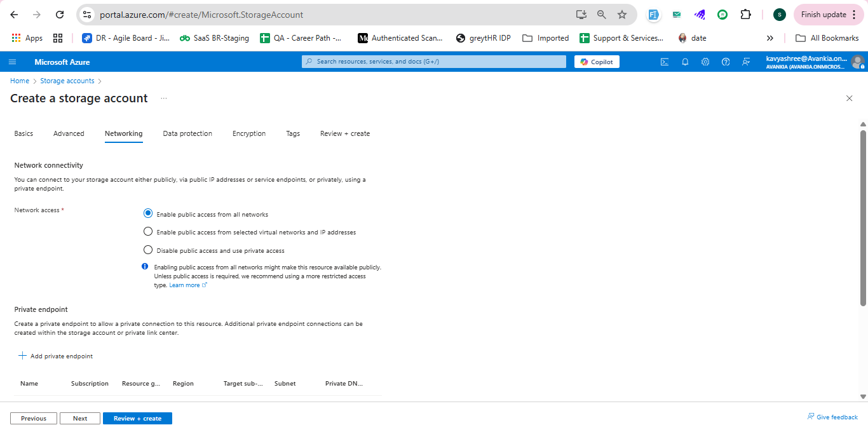The image size is (868, 432).
Task: Launch Cloud Shell from the header
Action: point(665,62)
